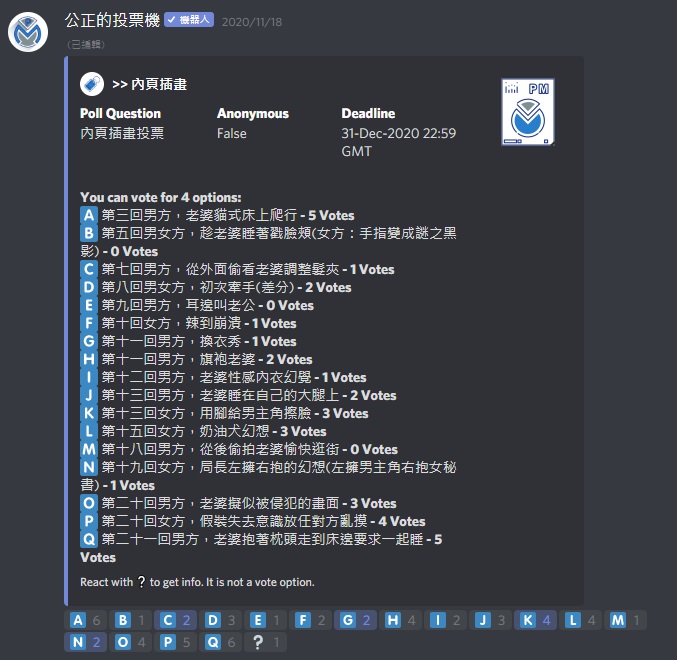The image size is (677, 660).
Task: Toggle reaction G with count 2
Action: coord(355,620)
